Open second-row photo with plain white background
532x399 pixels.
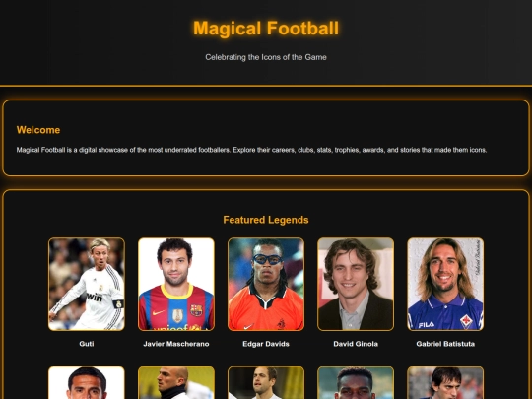click(87, 382)
